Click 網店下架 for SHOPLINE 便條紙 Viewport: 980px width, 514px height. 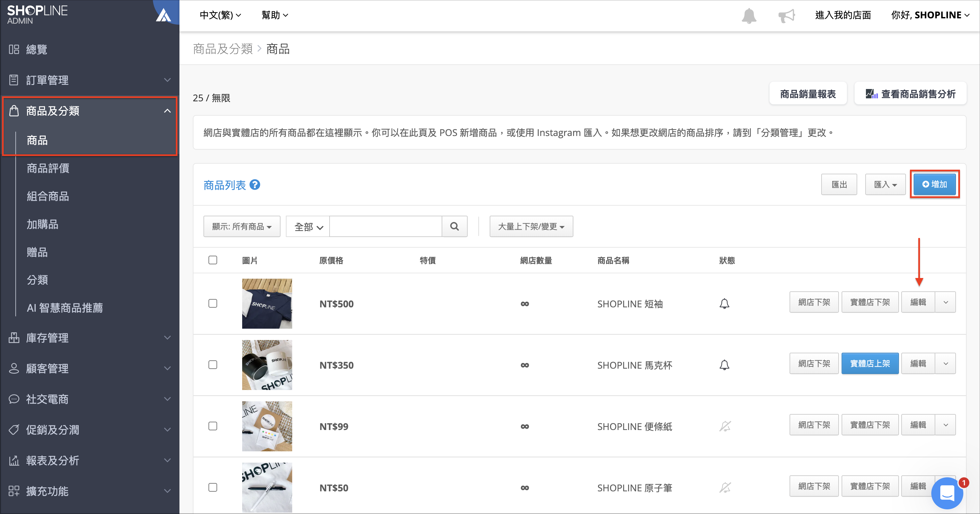(x=814, y=425)
